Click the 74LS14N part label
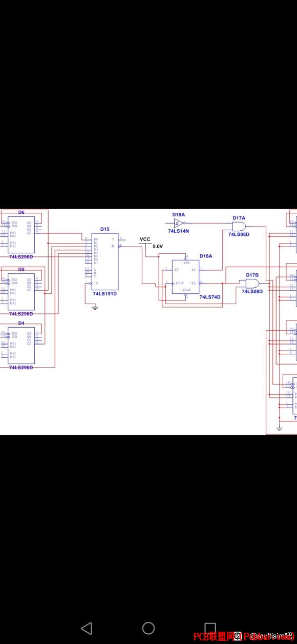The image size is (297, 644). [x=178, y=231]
